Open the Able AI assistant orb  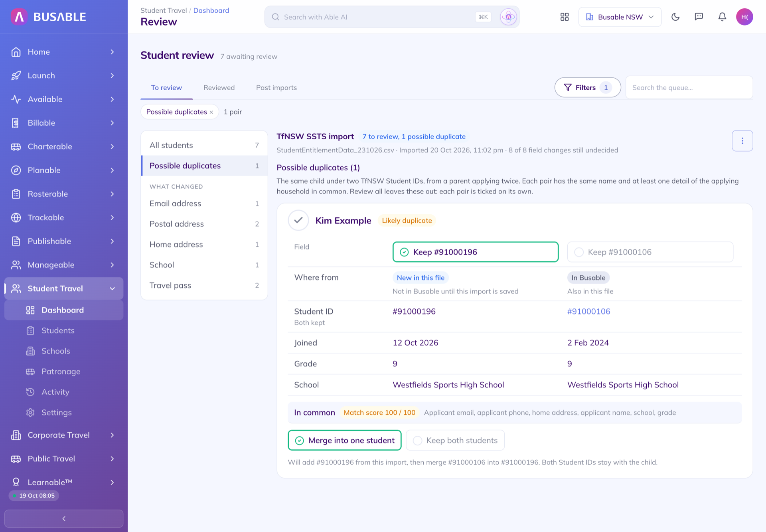tap(508, 17)
